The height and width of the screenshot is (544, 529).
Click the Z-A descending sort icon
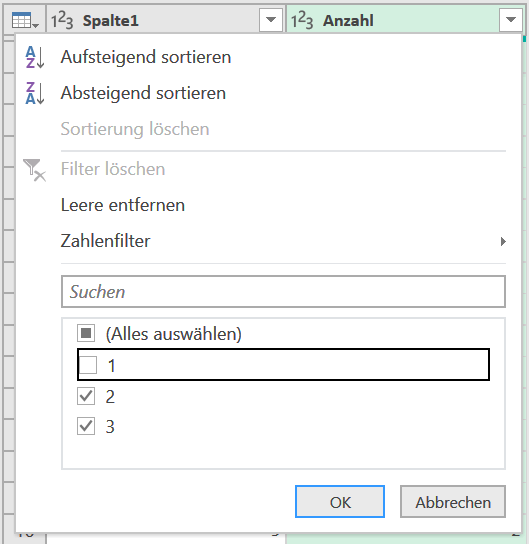point(35,93)
